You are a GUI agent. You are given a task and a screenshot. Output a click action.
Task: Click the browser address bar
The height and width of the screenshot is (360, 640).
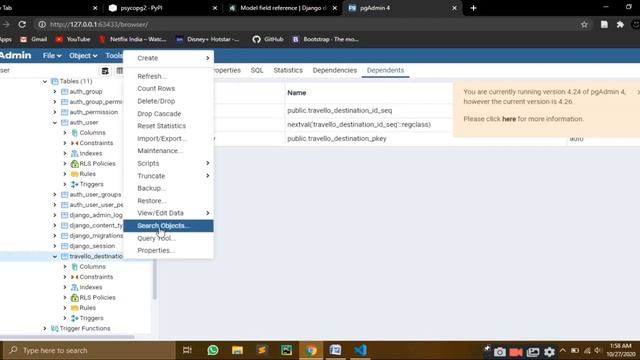(x=306, y=24)
